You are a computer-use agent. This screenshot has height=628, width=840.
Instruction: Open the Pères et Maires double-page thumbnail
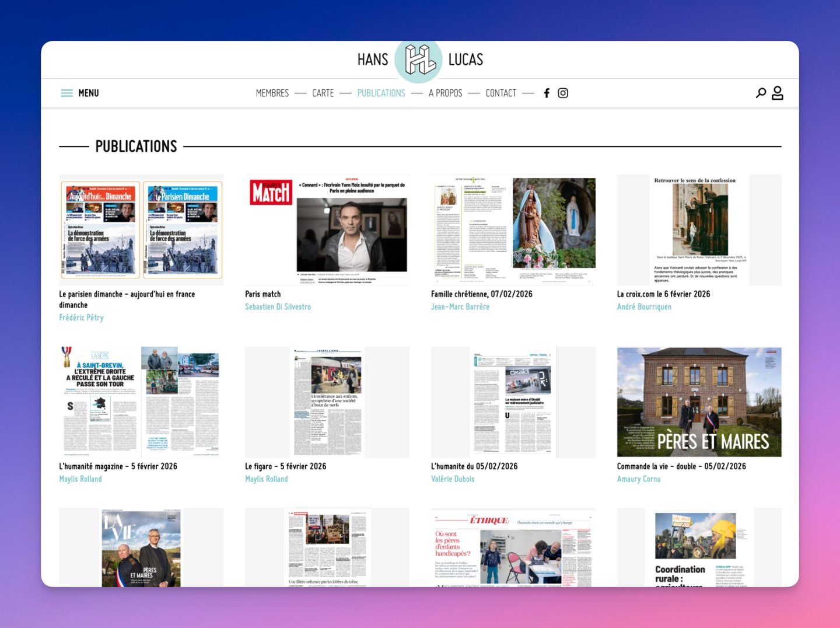click(699, 402)
